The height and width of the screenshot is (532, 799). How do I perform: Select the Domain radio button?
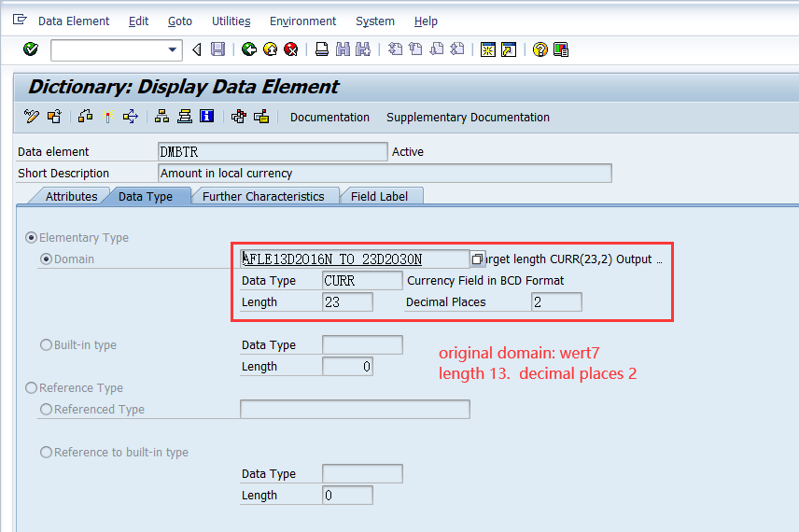pyautogui.click(x=46, y=259)
